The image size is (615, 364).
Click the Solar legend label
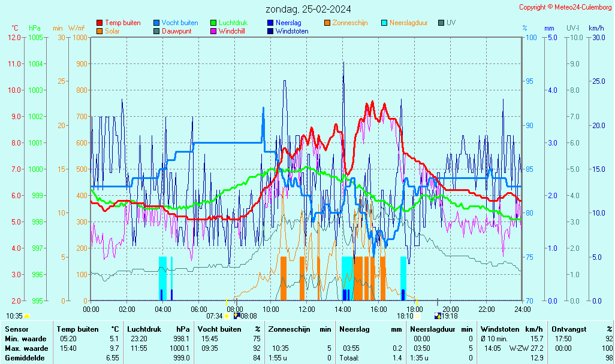[112, 31]
